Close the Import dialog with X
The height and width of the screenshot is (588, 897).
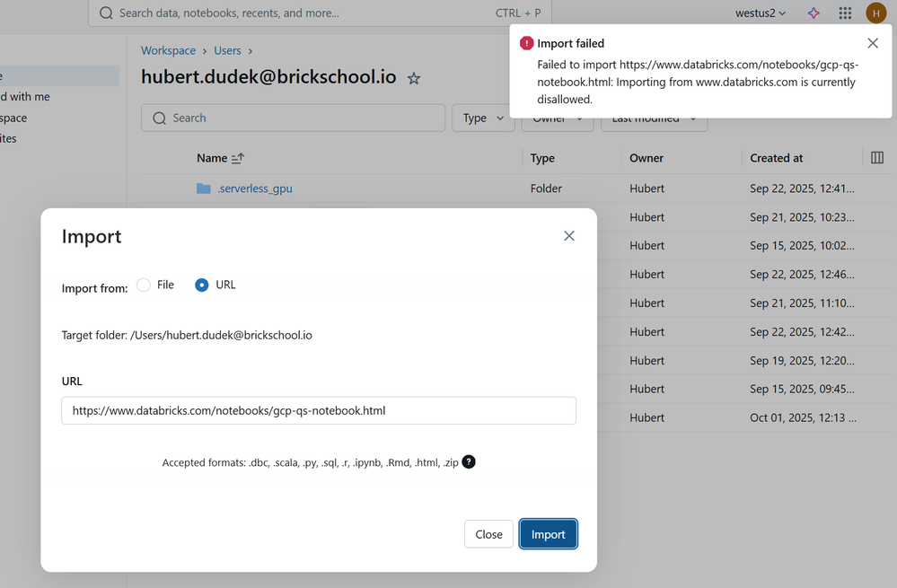pos(569,236)
